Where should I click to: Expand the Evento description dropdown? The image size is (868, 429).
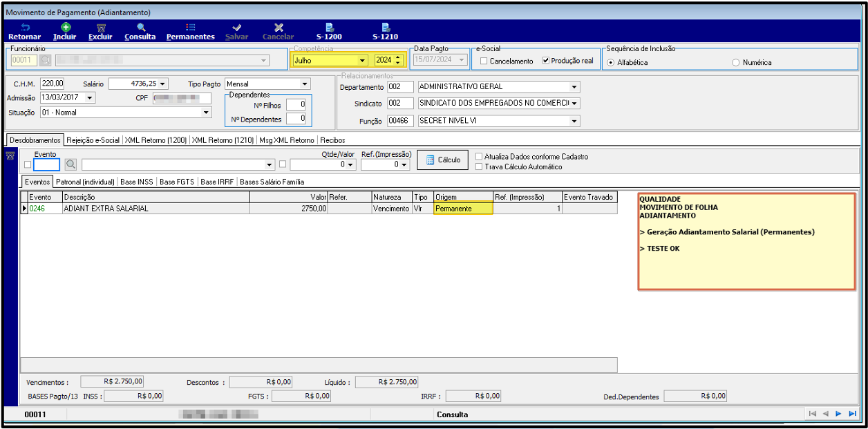click(x=270, y=164)
